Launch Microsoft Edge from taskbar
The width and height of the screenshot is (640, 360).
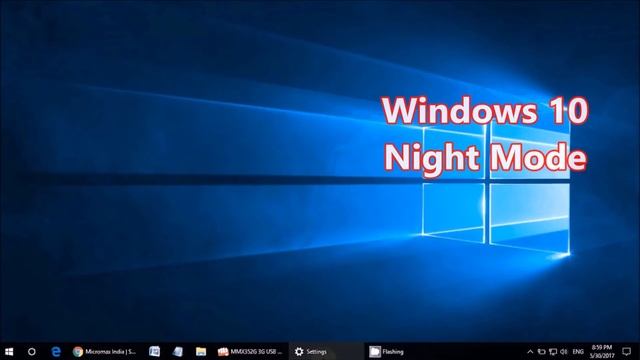[x=56, y=351]
